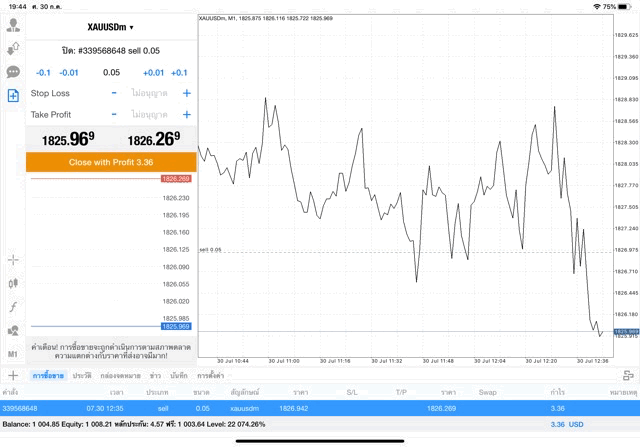The image size is (640, 447).
Task: Edit the Stop Loss value field
Action: [x=149, y=93]
